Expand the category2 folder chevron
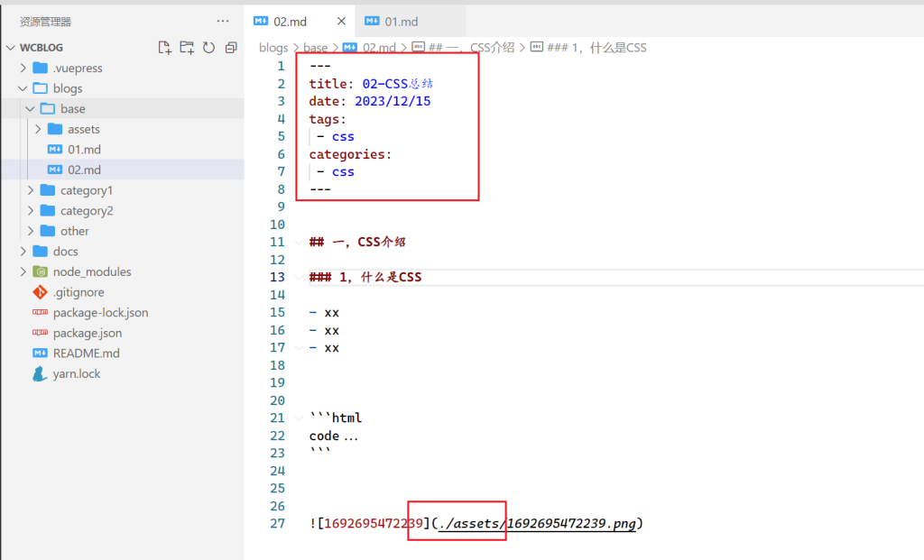This screenshot has height=560, width=924. pos(31,211)
